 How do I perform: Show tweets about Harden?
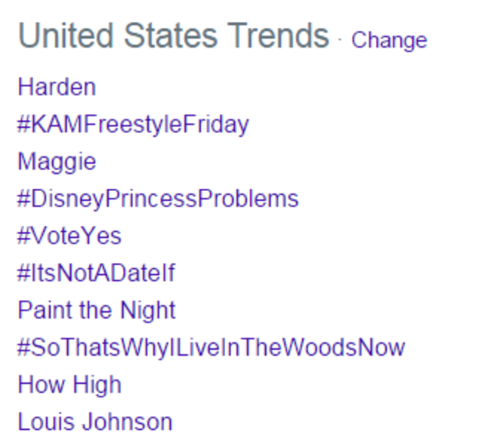57,87
